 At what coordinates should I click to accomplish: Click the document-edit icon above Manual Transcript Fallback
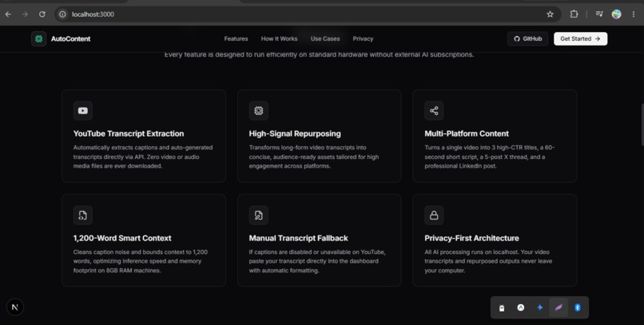[258, 215]
